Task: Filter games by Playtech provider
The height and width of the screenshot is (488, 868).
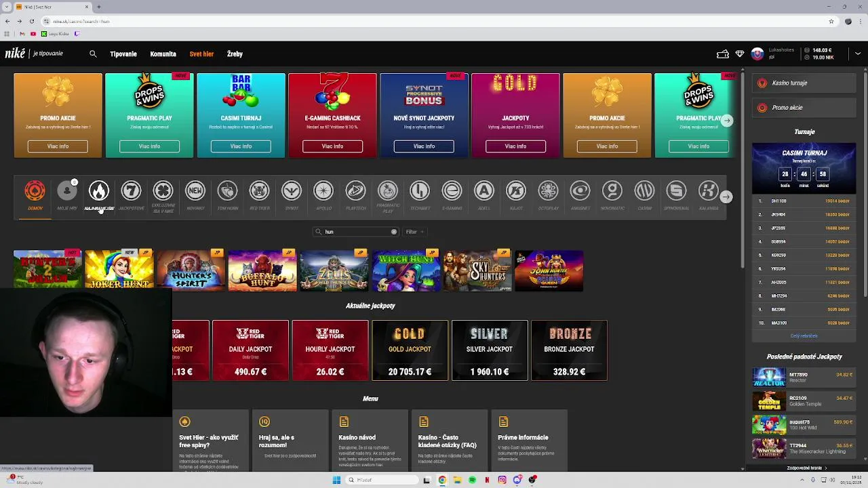Action: 355,196
